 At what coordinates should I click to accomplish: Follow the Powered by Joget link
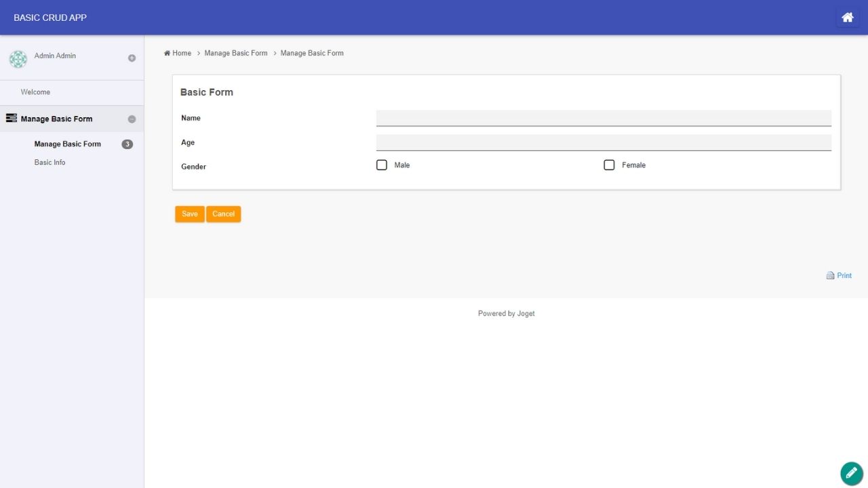tap(506, 314)
